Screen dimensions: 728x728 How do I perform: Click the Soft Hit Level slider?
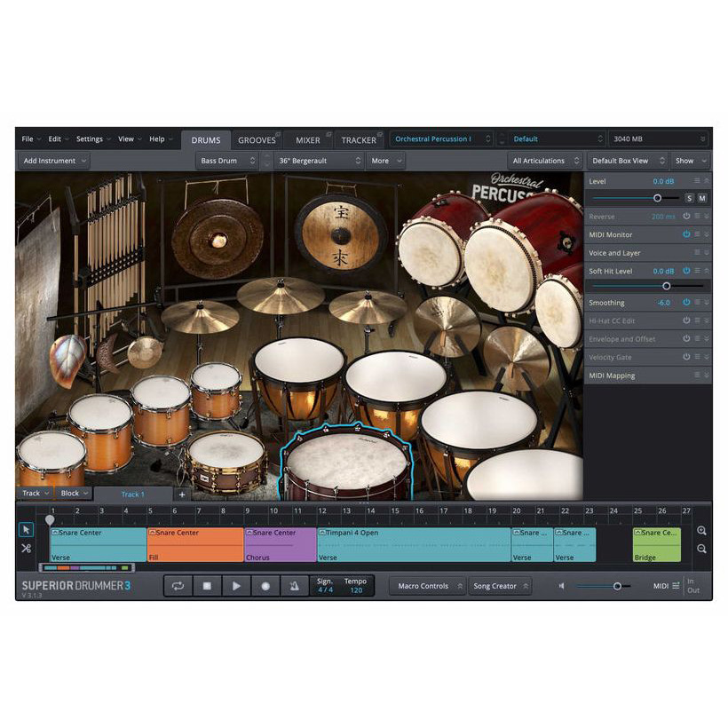[648, 286]
